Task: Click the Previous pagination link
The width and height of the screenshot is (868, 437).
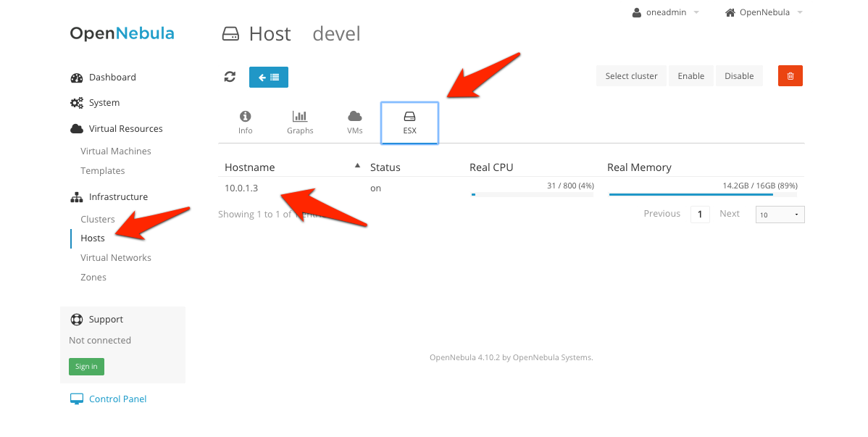Action: [x=662, y=213]
